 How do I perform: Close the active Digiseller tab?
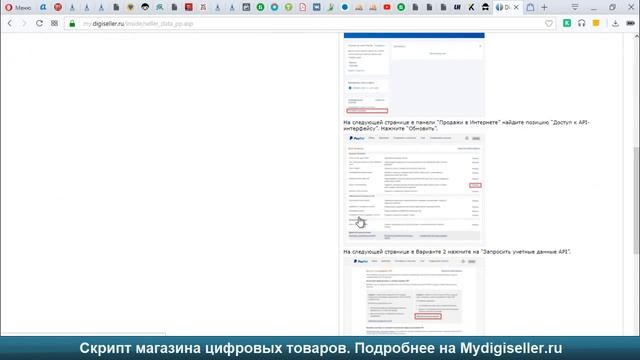[x=516, y=7]
